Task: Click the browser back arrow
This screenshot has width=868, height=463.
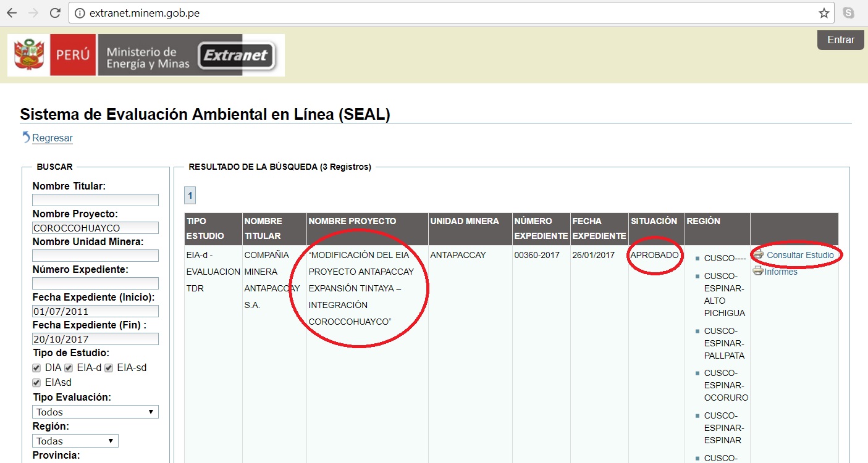Action: [x=12, y=13]
